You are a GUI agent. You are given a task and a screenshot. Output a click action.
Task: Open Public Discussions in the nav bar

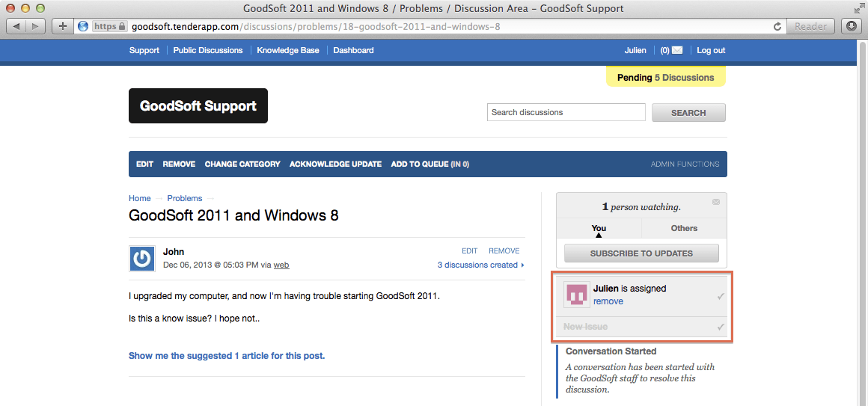(207, 50)
